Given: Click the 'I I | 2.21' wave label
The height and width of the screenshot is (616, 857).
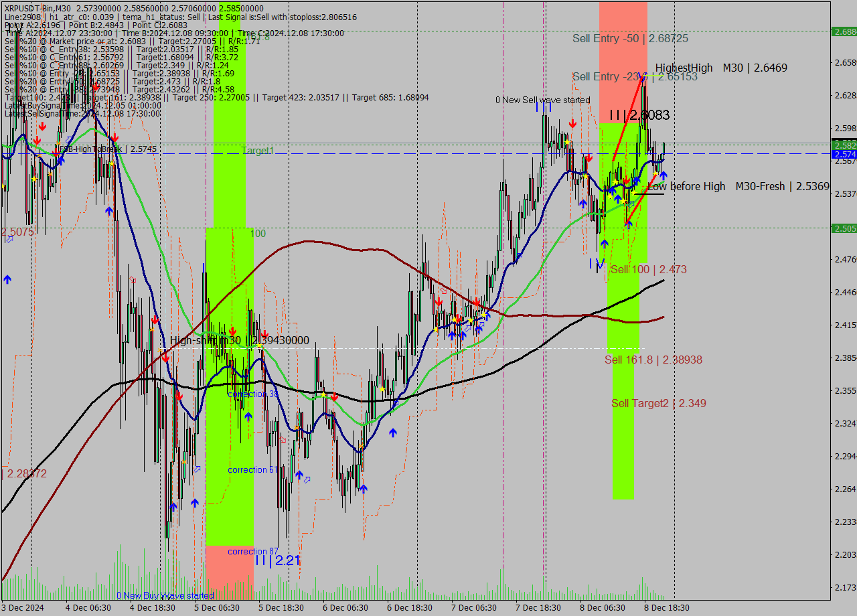Looking at the screenshot, I should tap(278, 560).
